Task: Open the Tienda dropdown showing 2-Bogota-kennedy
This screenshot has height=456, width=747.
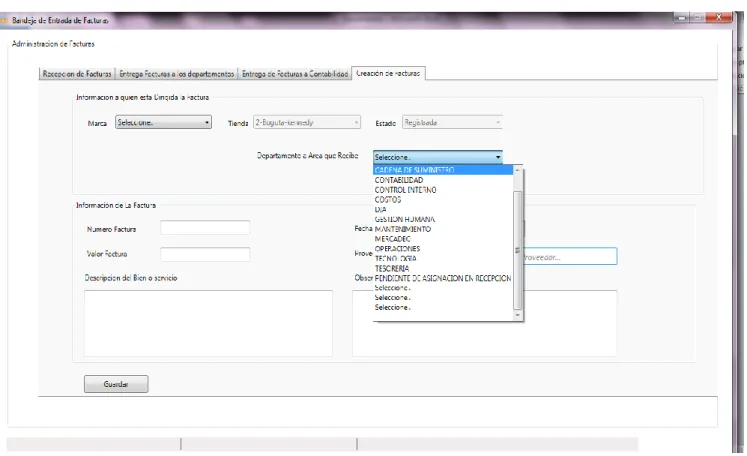Action: point(307,122)
